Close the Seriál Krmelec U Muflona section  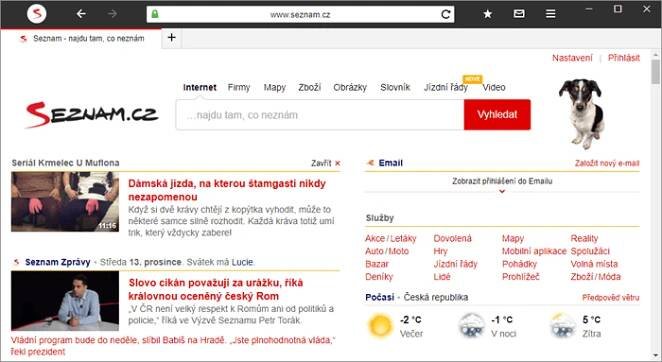coord(326,163)
